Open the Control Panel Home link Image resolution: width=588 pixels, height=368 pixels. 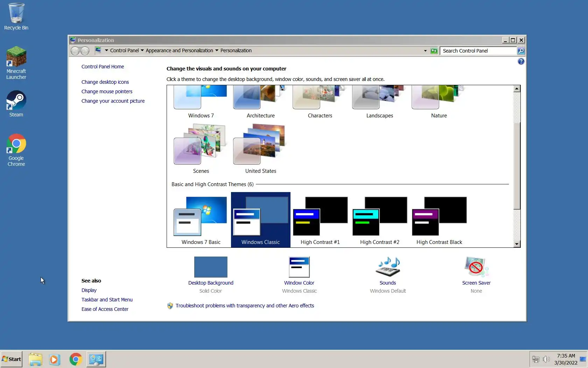(x=103, y=67)
